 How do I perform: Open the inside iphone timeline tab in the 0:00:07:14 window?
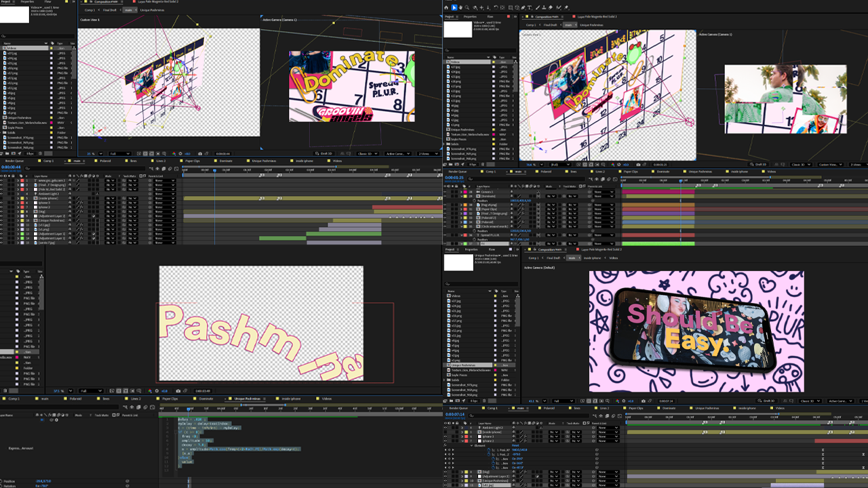(x=747, y=408)
